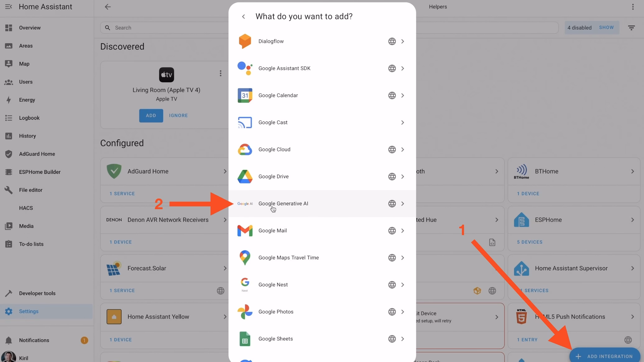This screenshot has height=362, width=644.
Task: Open the integrations filter icon
Action: (631, 28)
